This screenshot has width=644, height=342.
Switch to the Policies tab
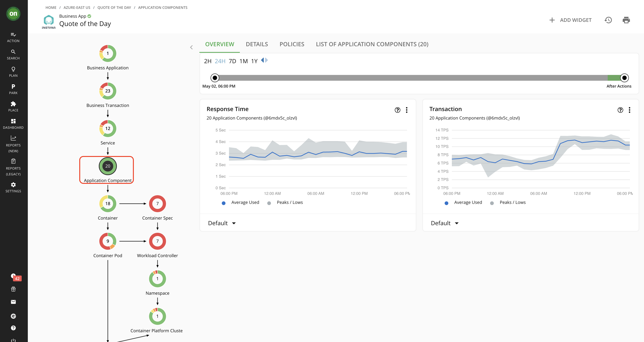[x=292, y=44]
